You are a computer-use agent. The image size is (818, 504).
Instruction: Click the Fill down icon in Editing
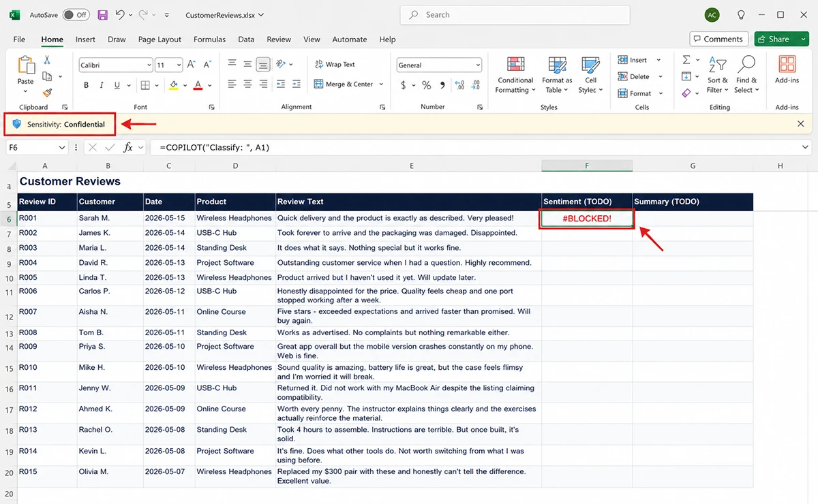[686, 76]
